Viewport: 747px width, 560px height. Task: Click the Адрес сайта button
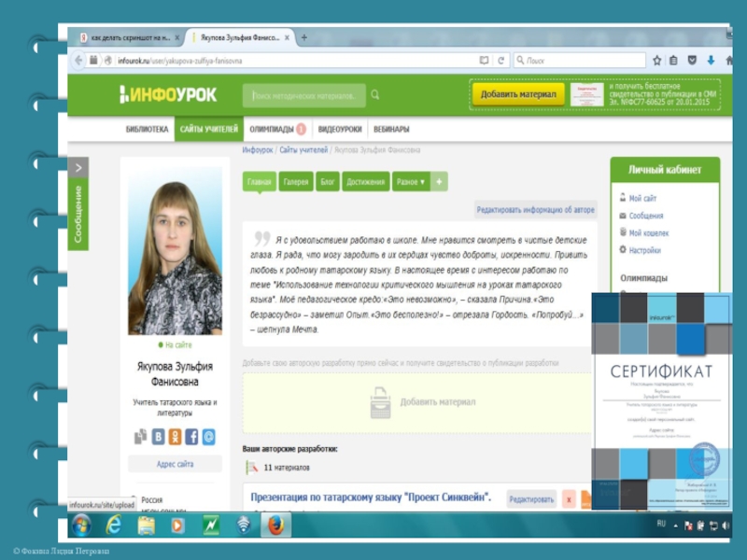[175, 464]
